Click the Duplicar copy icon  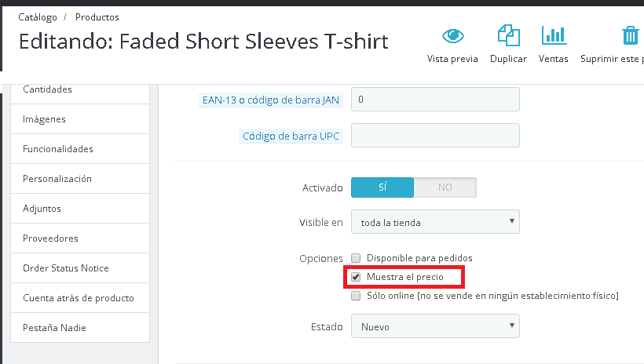(508, 36)
